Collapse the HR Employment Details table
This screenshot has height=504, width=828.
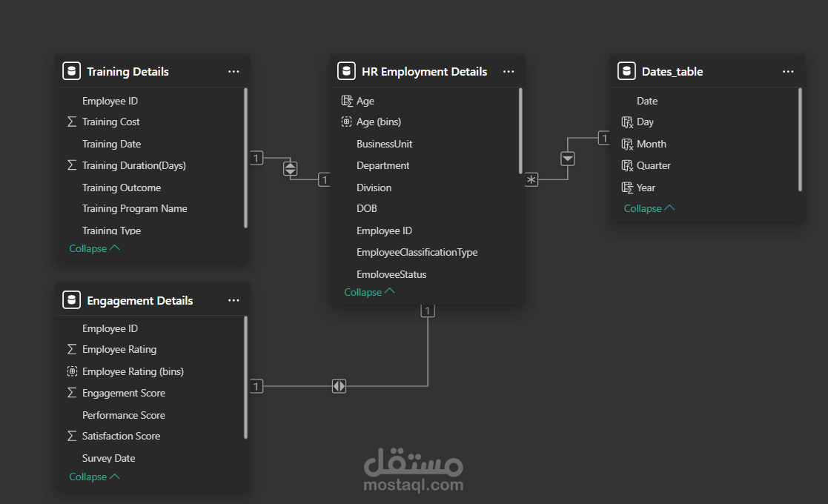pos(369,292)
